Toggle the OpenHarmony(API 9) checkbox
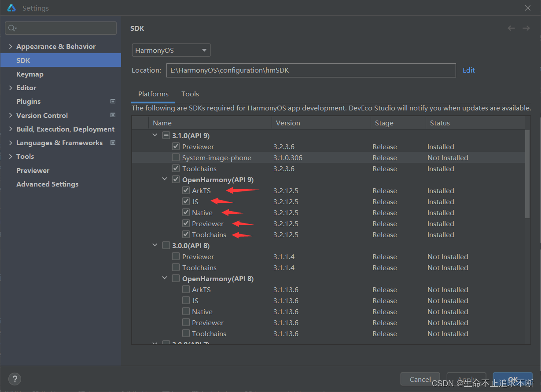The height and width of the screenshot is (392, 541). coord(176,180)
